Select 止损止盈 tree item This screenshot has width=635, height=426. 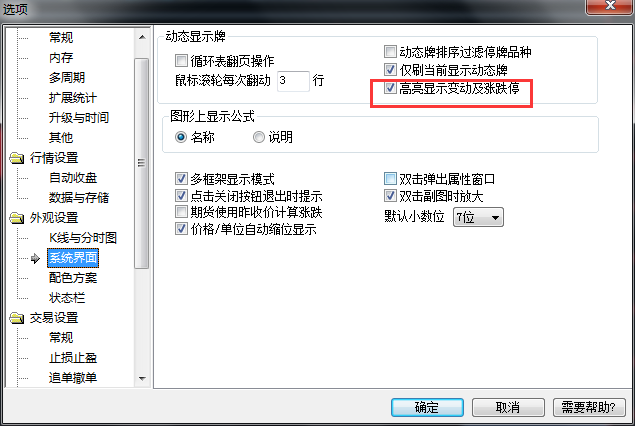coord(73,358)
